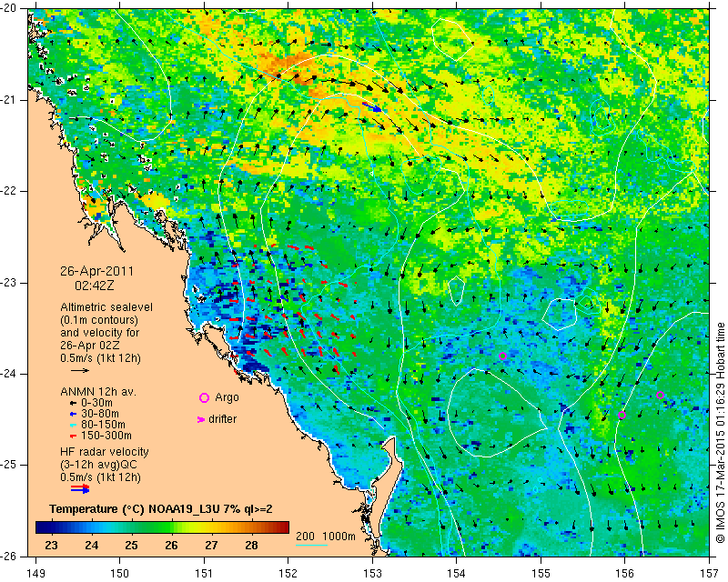Select the westernmost Argo float marker on map
This screenshot has width=728, height=582.
point(502,356)
